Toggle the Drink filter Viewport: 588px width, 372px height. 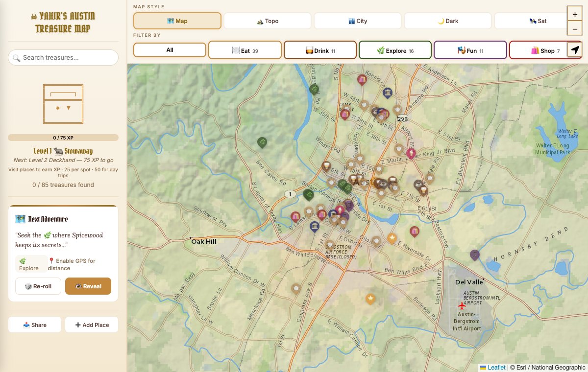[320, 50]
